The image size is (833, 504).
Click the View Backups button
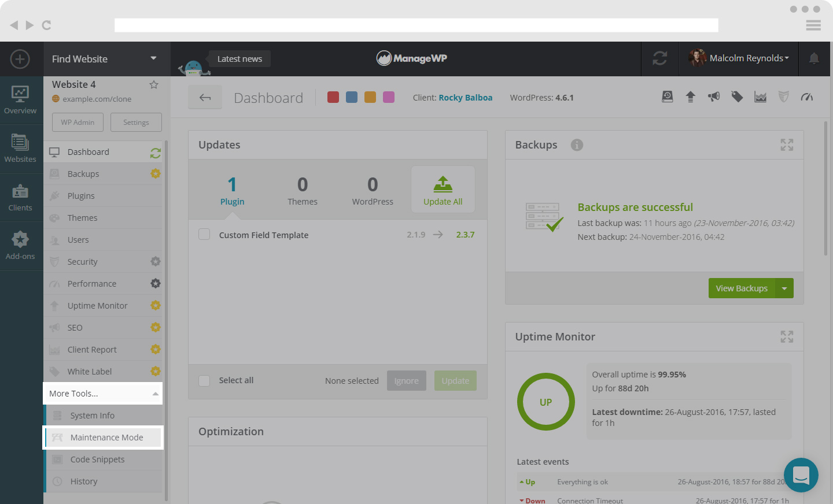pyautogui.click(x=742, y=288)
